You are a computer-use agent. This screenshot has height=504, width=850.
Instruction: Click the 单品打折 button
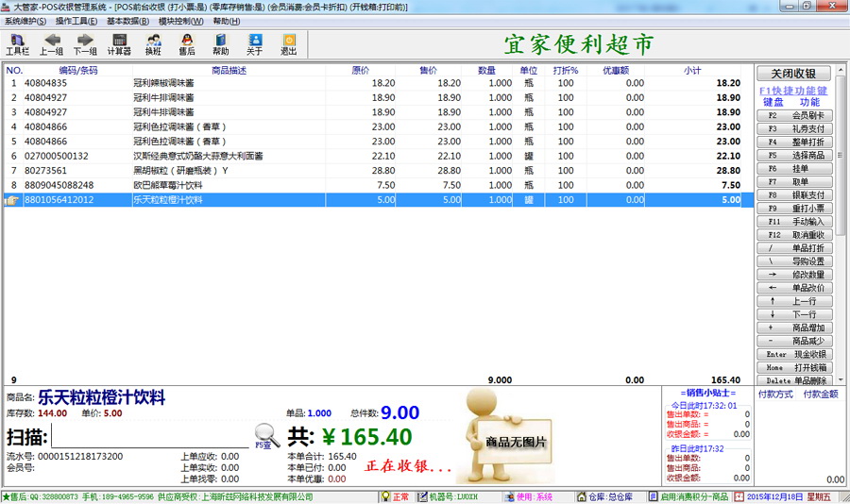pos(794,248)
